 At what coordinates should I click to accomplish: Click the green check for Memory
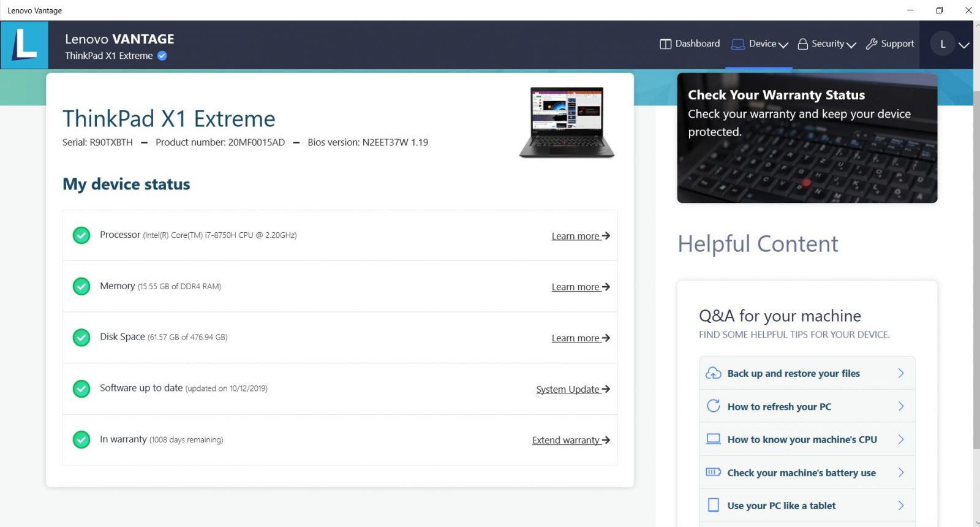(81, 286)
